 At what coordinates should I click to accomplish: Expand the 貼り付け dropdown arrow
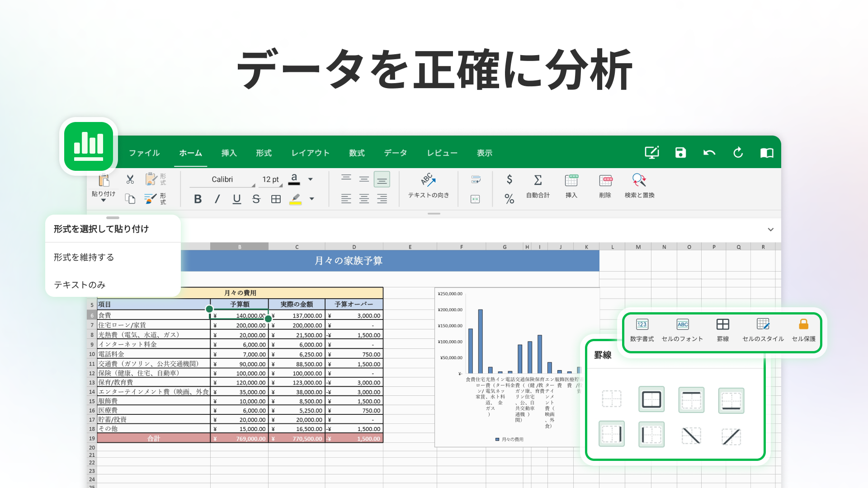[104, 201]
